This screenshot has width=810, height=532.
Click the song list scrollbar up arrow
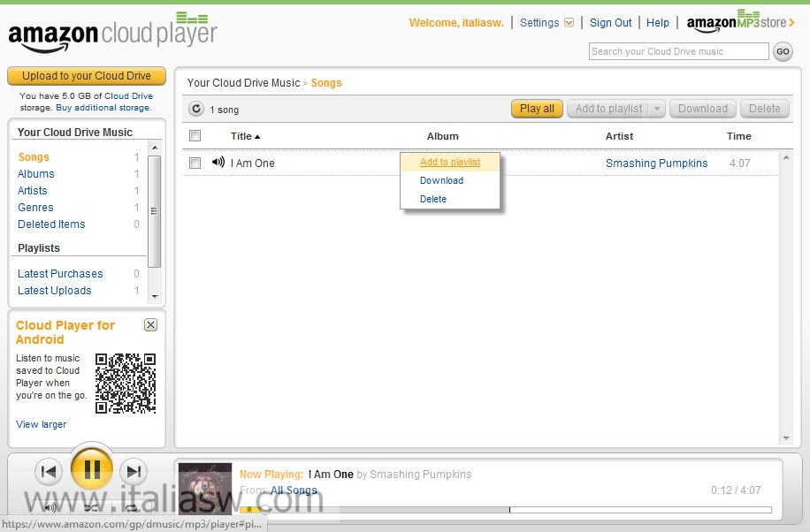click(x=786, y=157)
